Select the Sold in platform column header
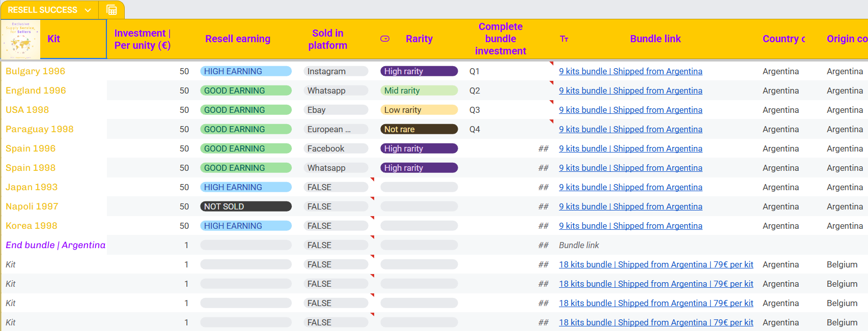This screenshot has height=331, width=868. point(327,39)
